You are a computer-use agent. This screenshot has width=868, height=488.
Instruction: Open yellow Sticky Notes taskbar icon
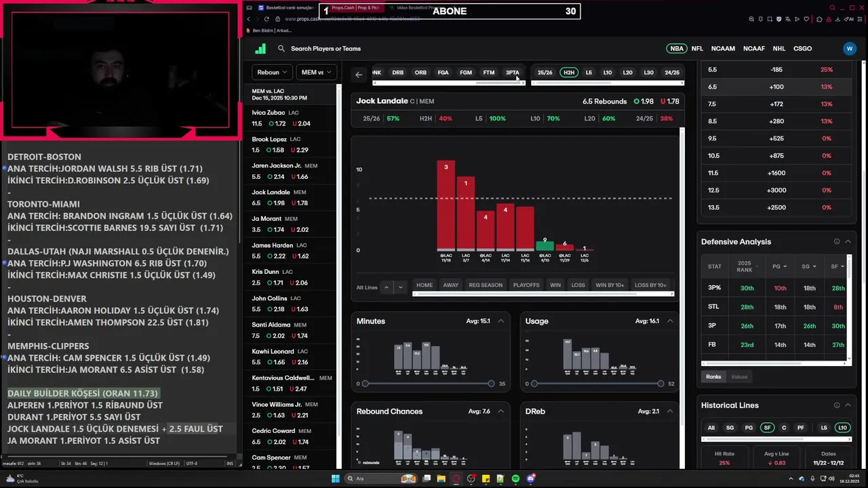point(486,479)
